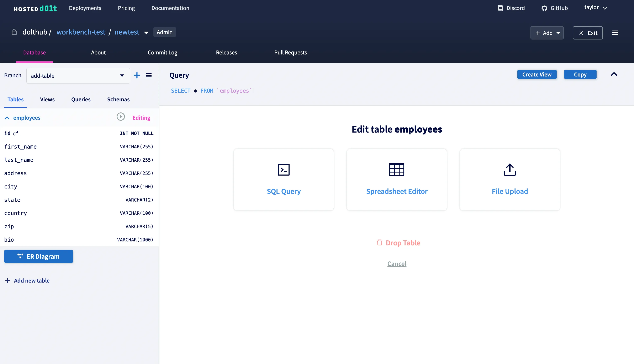Click the Drop Table trash icon

(x=379, y=242)
